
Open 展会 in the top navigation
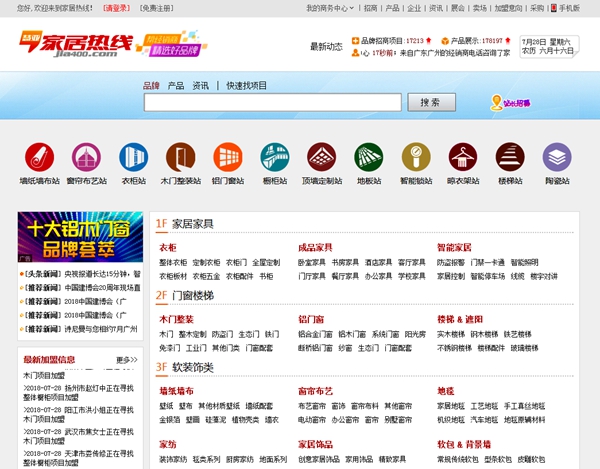458,8
